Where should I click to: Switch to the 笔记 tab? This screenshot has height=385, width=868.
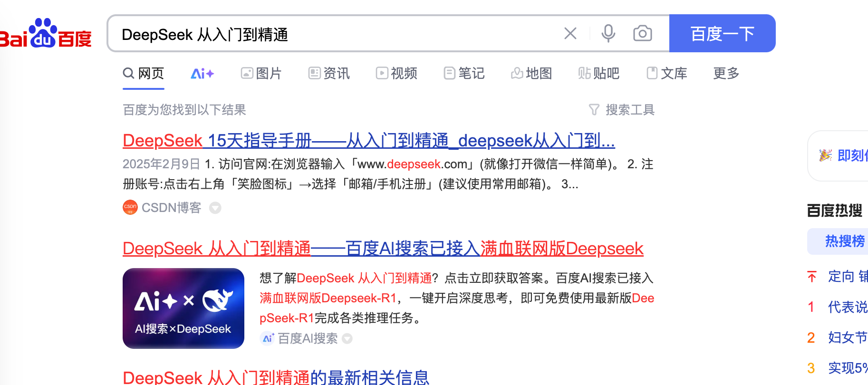(x=464, y=73)
